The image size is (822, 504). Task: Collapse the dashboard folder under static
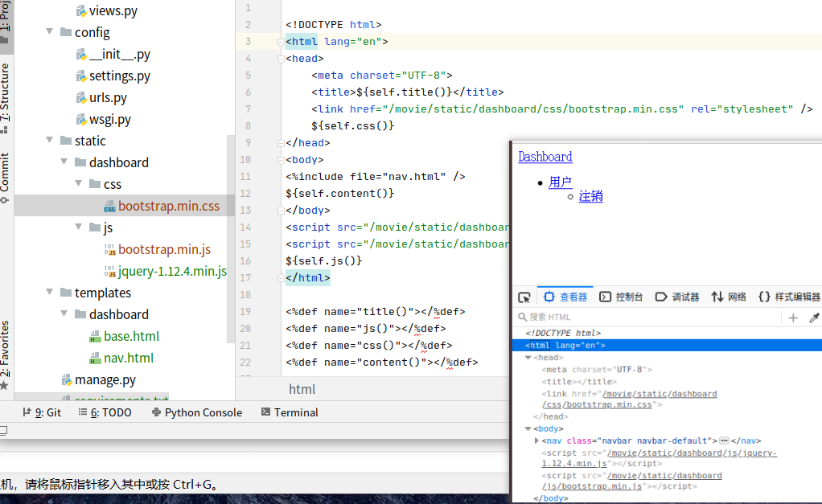tap(64, 162)
